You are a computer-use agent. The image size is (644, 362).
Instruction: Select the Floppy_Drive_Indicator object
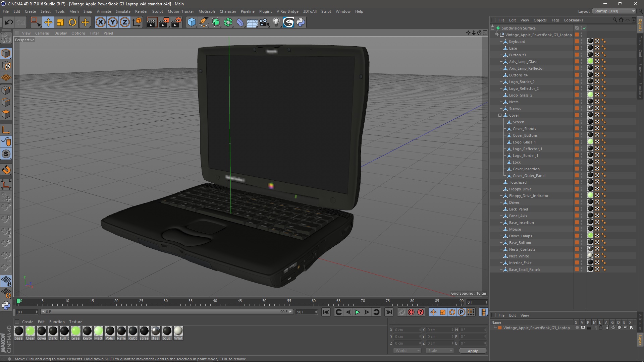point(529,196)
